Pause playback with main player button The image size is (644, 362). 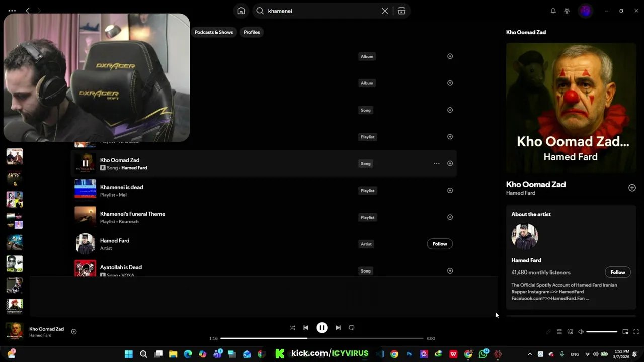coord(322,328)
